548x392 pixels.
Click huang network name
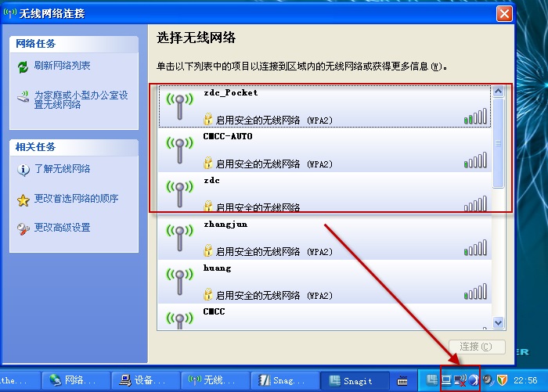(217, 268)
